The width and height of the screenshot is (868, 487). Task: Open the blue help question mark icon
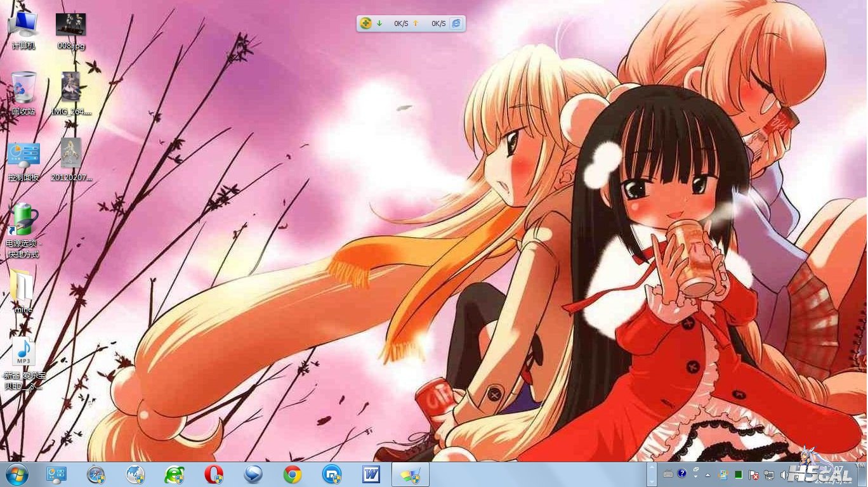coord(682,473)
